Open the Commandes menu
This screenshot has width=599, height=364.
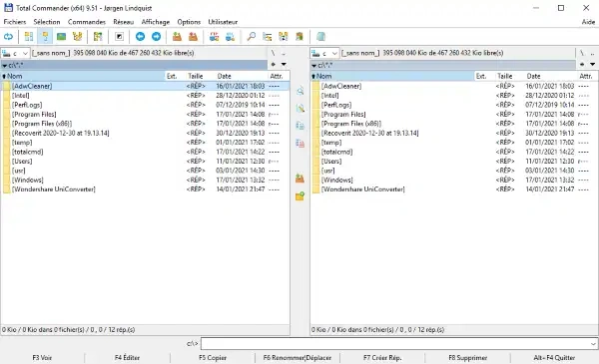(x=87, y=22)
